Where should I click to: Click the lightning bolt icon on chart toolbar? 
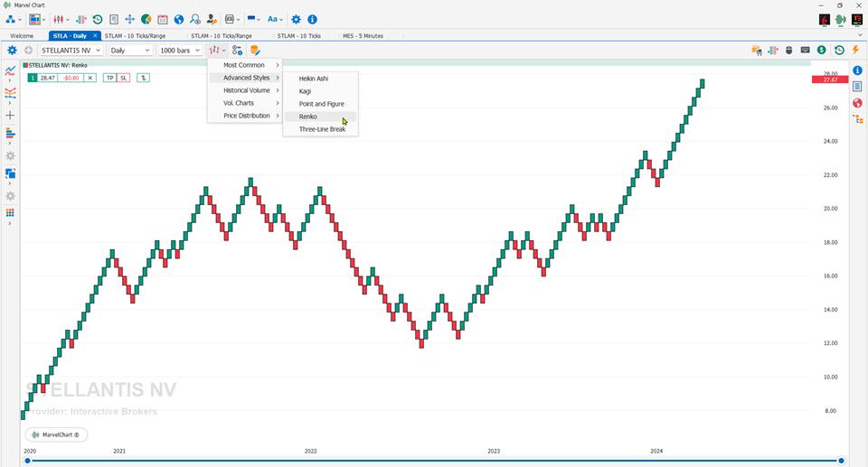click(x=855, y=50)
